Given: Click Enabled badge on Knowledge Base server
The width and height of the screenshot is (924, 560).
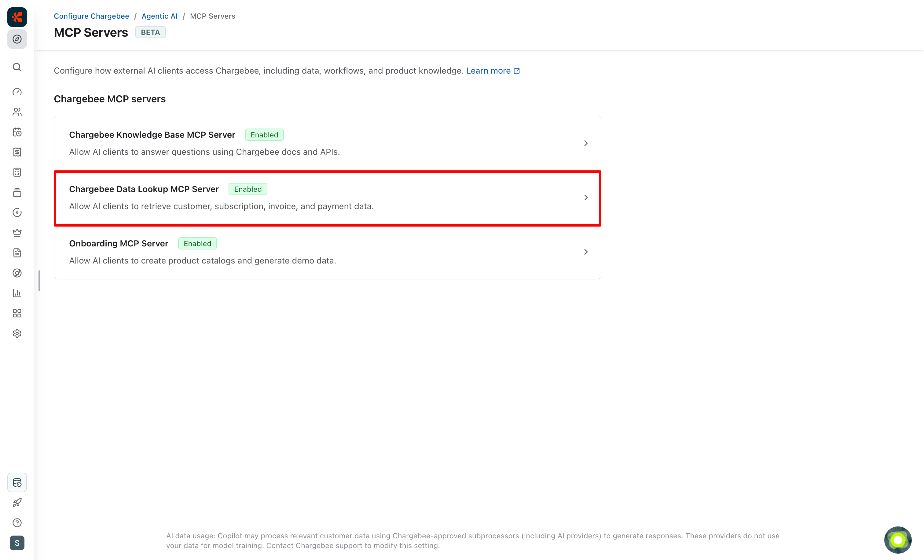Looking at the screenshot, I should click(264, 135).
